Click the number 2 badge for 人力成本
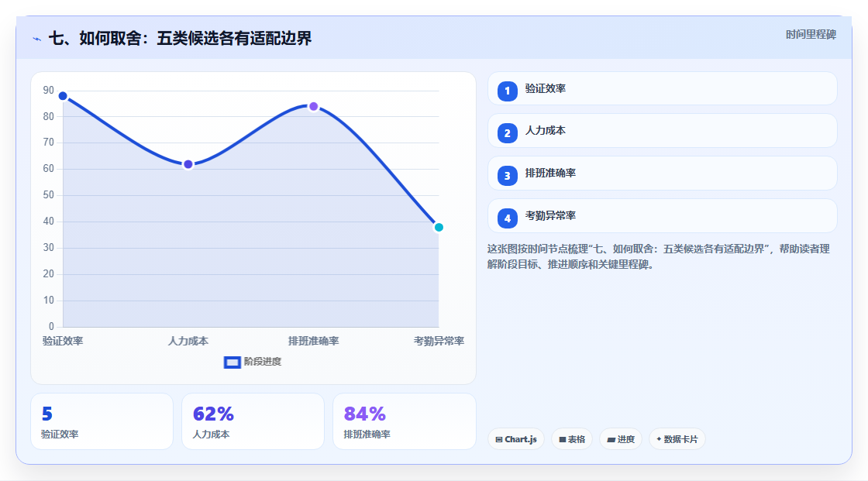 [x=507, y=133]
